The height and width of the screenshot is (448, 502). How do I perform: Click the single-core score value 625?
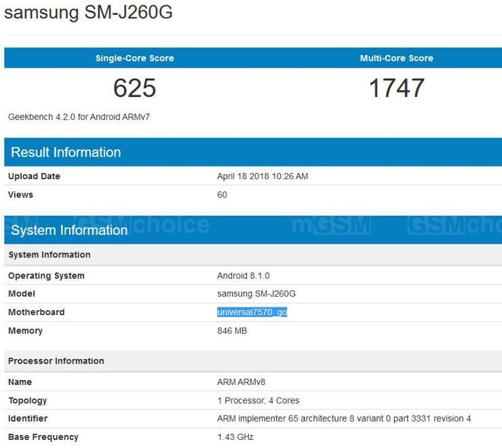click(x=135, y=88)
